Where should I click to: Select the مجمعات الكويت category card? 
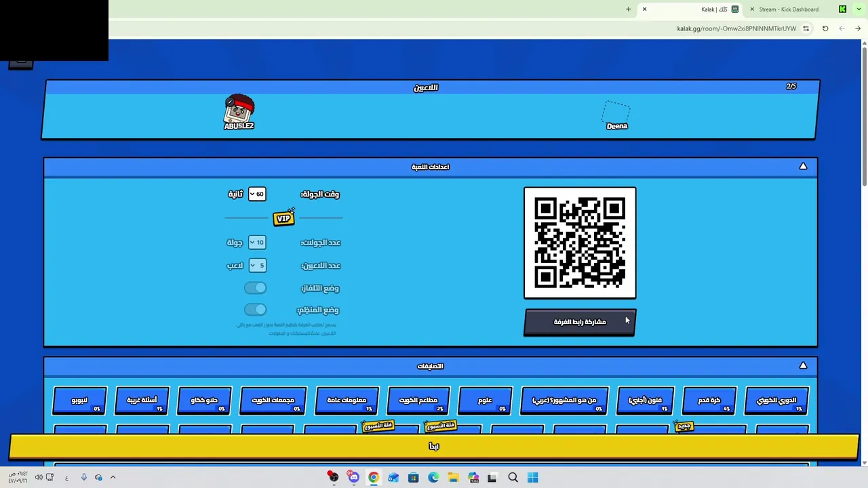coord(273,401)
